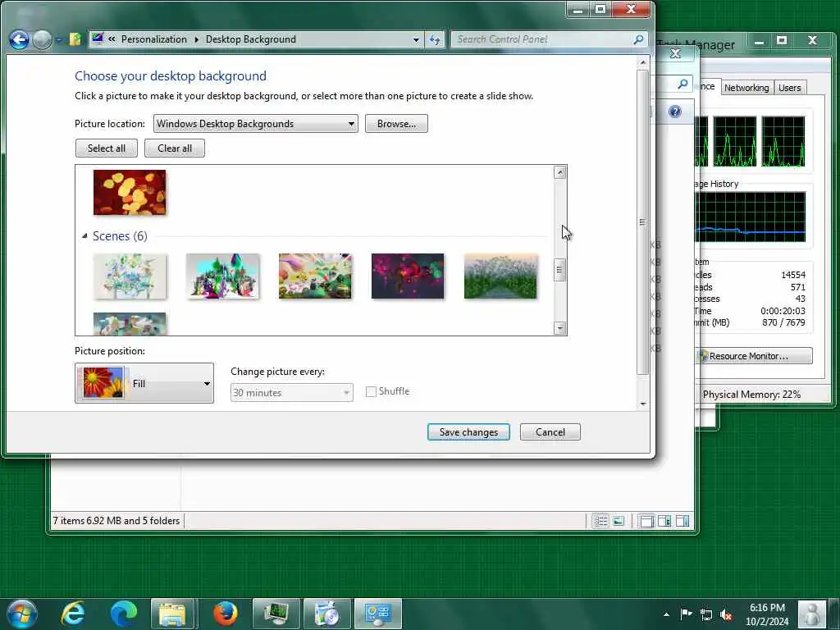Screen dimensions: 840x630
Task: Click the Physical Memory 22% status text
Action: 751,395
